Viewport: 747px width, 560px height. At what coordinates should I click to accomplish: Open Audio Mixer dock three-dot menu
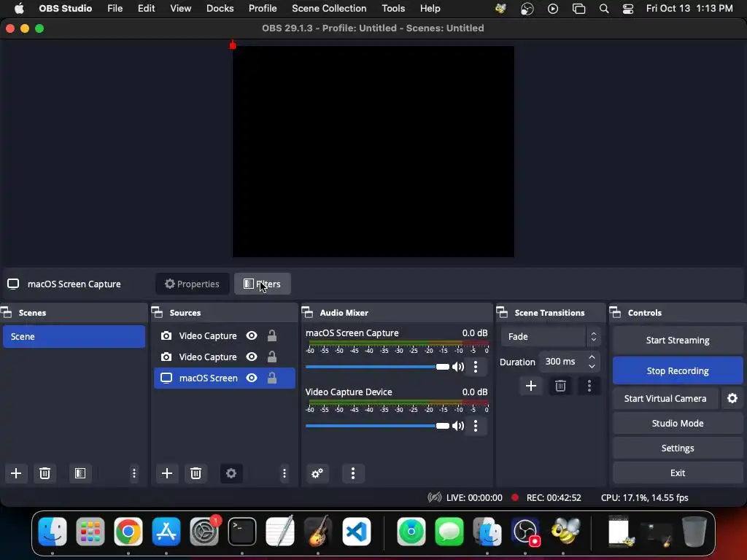click(x=353, y=472)
